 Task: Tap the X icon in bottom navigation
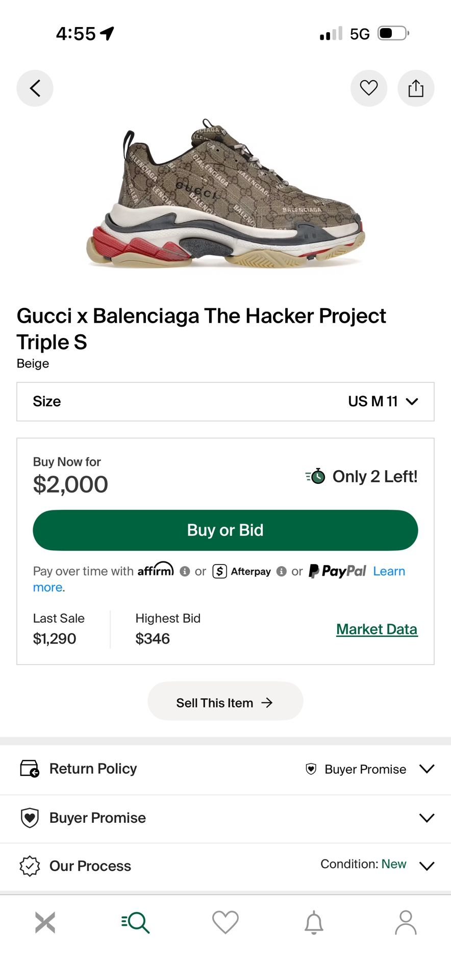tap(45, 922)
